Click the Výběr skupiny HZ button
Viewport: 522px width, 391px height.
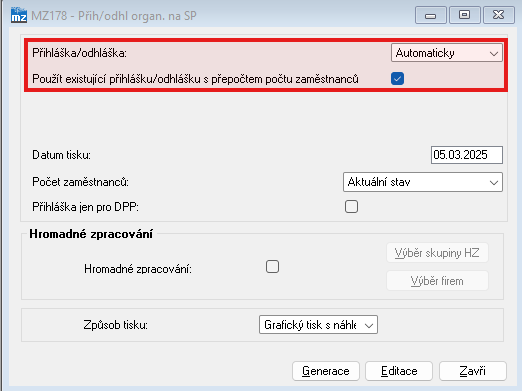click(437, 253)
